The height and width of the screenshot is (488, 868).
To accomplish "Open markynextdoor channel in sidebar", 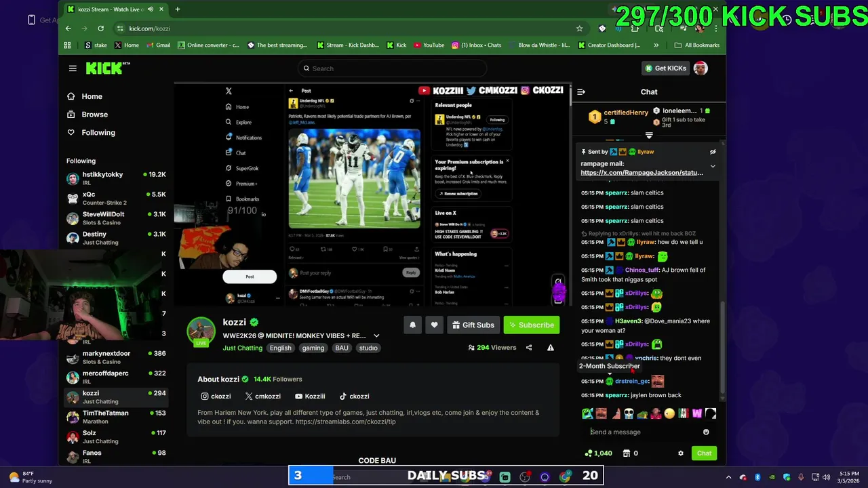I will (x=116, y=357).
